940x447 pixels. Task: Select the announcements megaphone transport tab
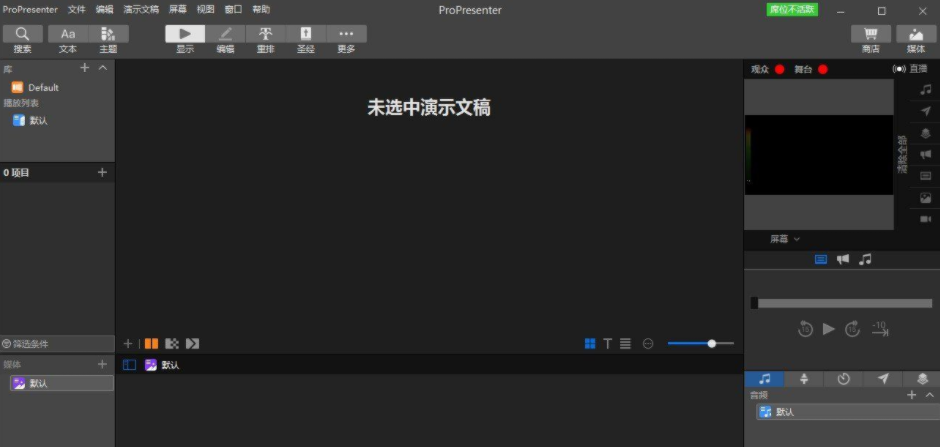[x=843, y=259]
